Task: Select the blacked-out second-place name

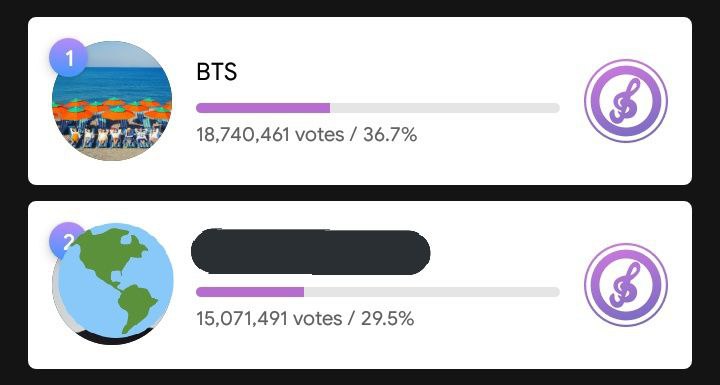Action: (310, 252)
